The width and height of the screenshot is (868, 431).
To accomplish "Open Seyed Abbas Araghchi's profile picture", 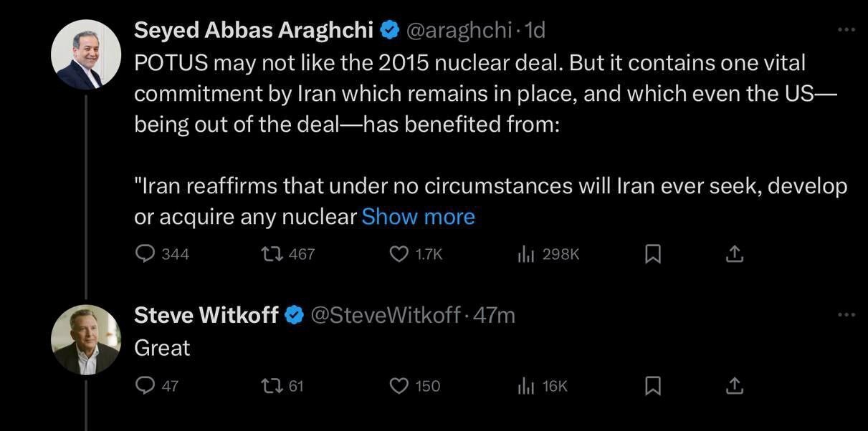I will click(x=86, y=54).
